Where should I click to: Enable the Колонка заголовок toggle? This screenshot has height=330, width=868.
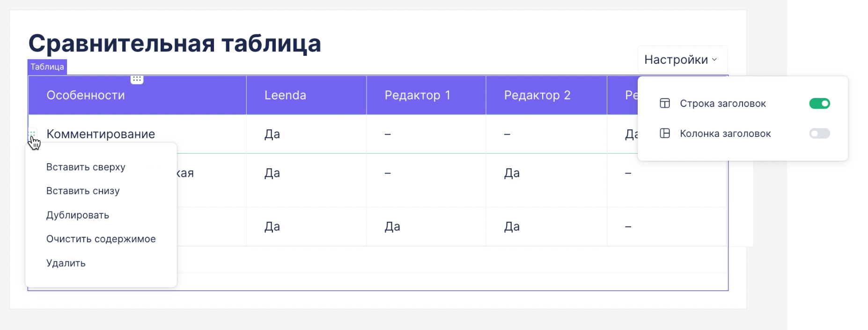(x=819, y=134)
